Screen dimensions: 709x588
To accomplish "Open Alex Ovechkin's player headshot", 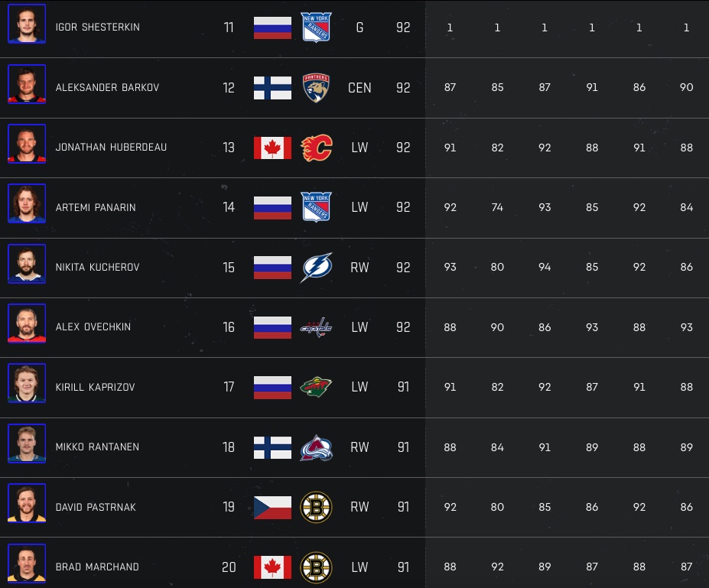I will coord(27,323).
